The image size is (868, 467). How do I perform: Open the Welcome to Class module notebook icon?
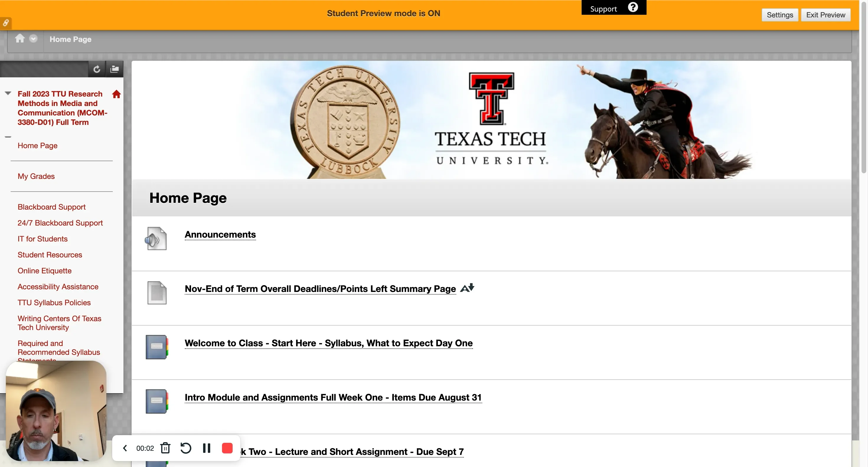click(x=157, y=347)
